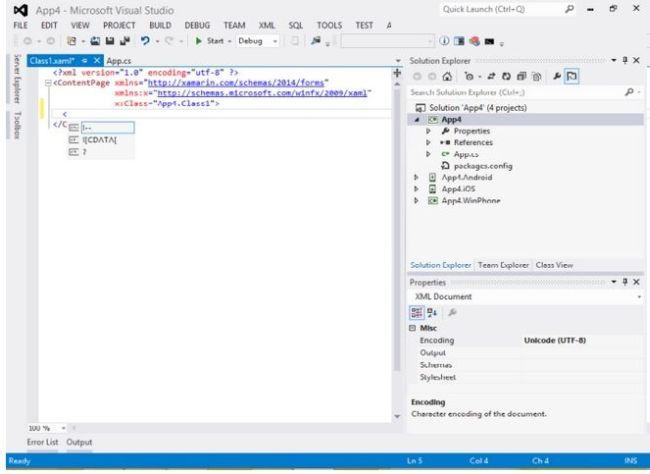The image size is (650, 474).
Task: Toggle Alphabetical sort in Properties panel
Action: click(432, 312)
